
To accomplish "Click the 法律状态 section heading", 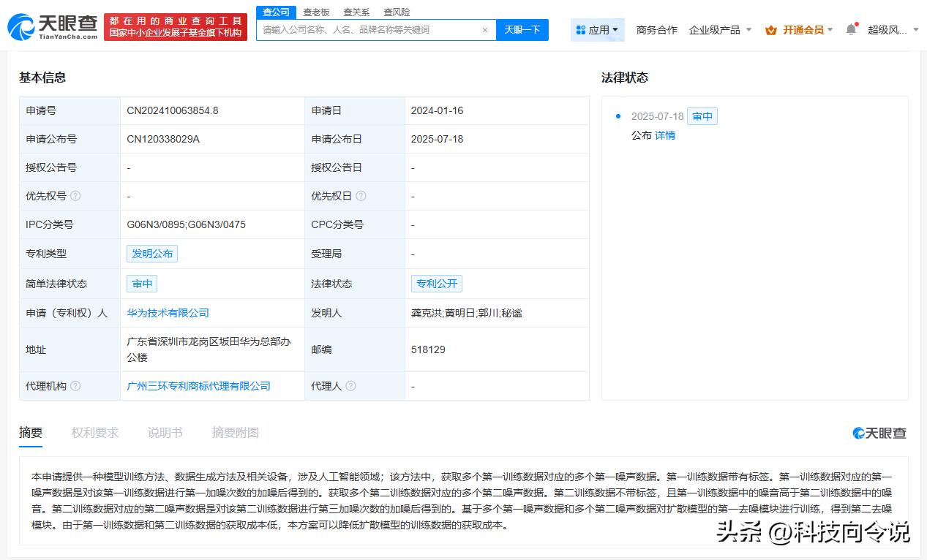I will click(625, 77).
